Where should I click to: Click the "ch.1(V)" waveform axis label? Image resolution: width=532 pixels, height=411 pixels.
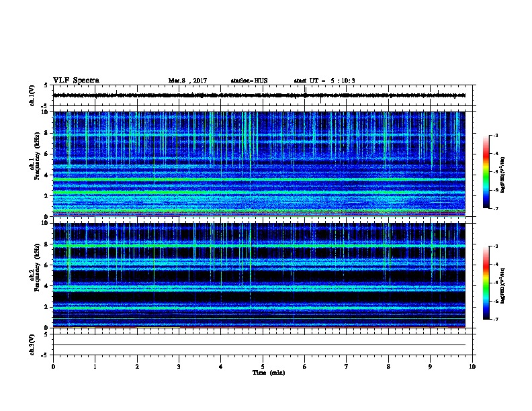click(32, 95)
